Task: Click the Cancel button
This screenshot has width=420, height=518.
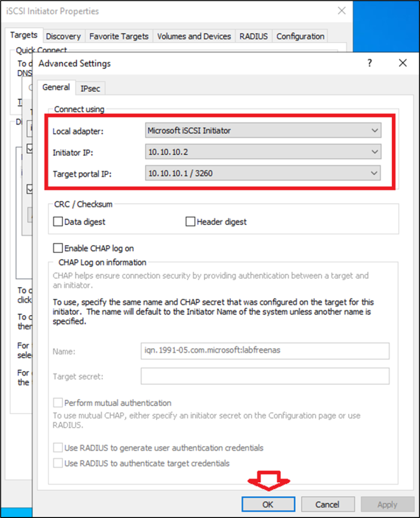Action: 327,504
